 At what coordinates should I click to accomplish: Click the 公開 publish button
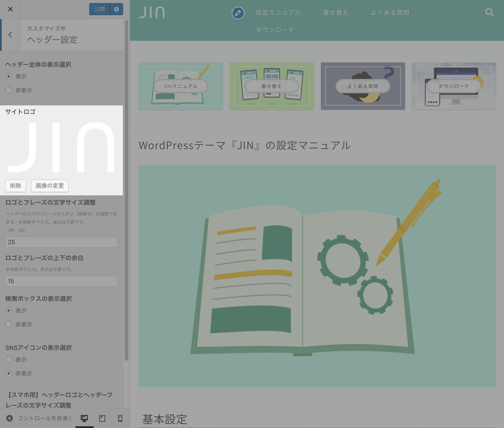coord(100,9)
